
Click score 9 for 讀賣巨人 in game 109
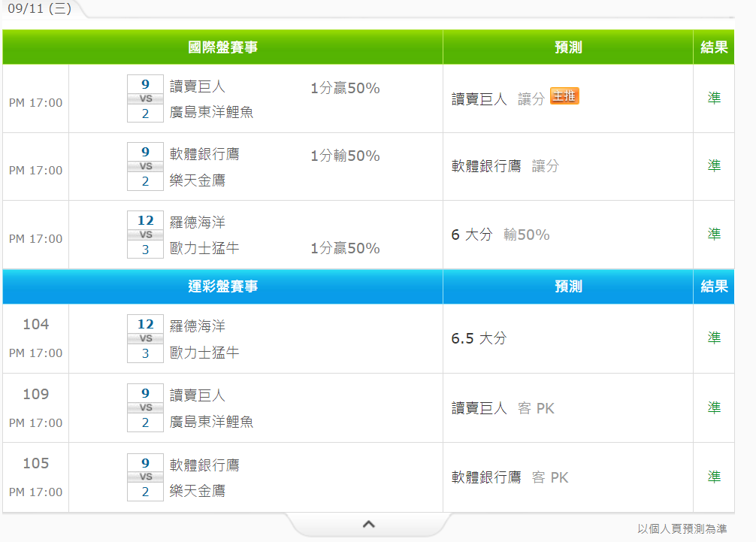pos(146,393)
